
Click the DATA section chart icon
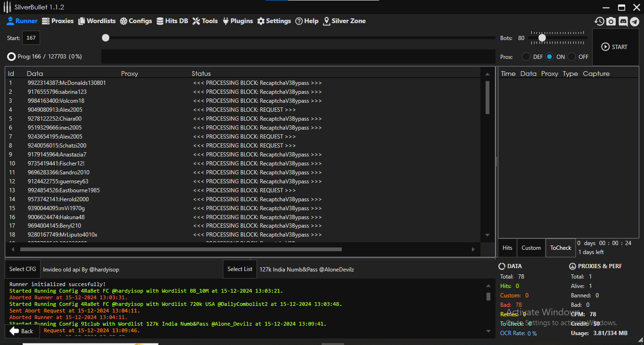point(502,266)
